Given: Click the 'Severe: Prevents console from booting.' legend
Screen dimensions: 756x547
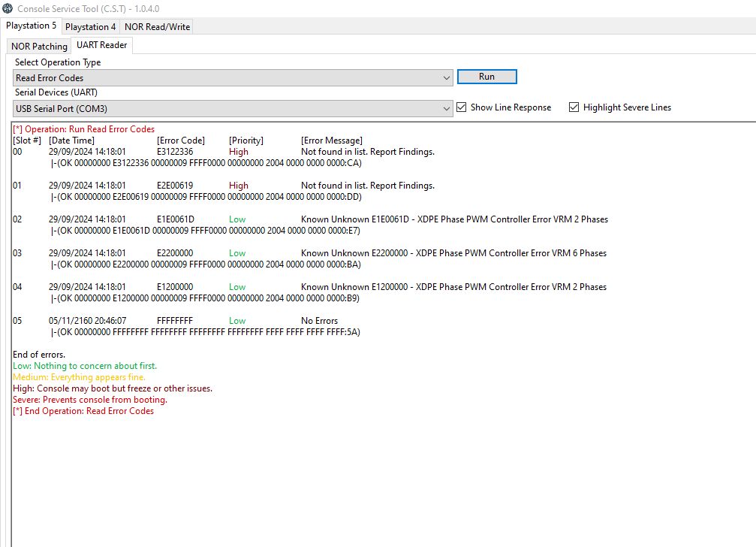Looking at the screenshot, I should pos(90,400).
